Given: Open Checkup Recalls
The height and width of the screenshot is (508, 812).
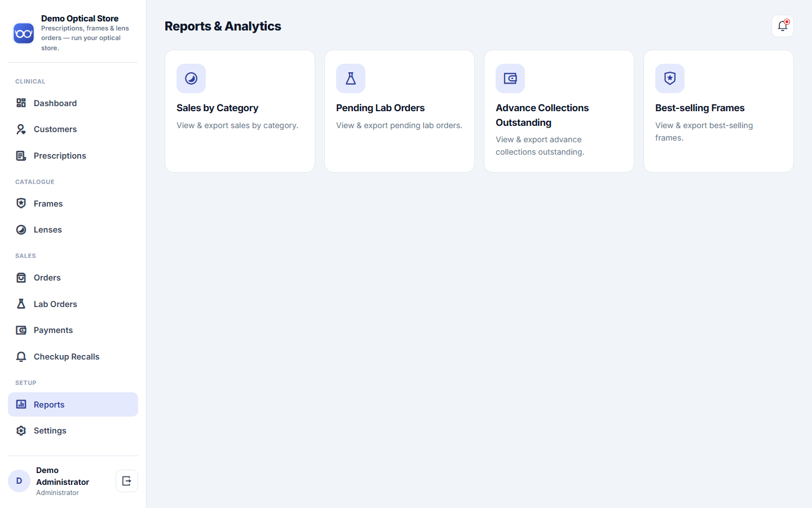Looking at the screenshot, I should 73,357.
